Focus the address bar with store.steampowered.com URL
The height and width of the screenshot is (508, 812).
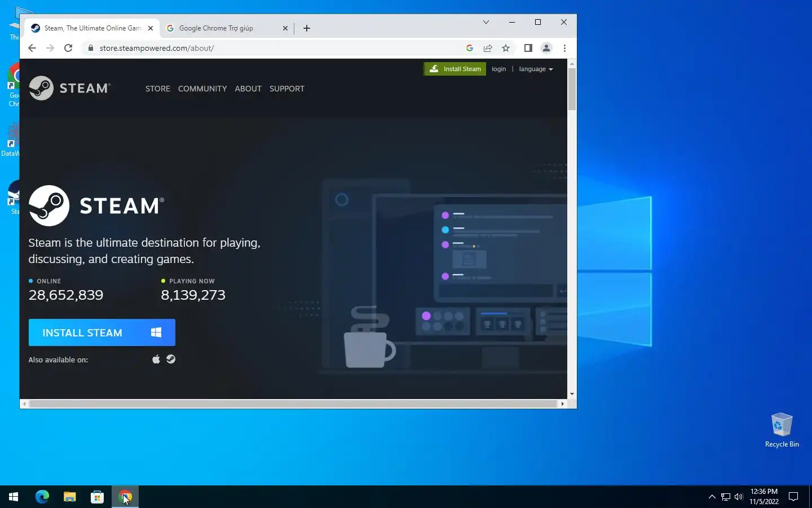tap(276, 48)
